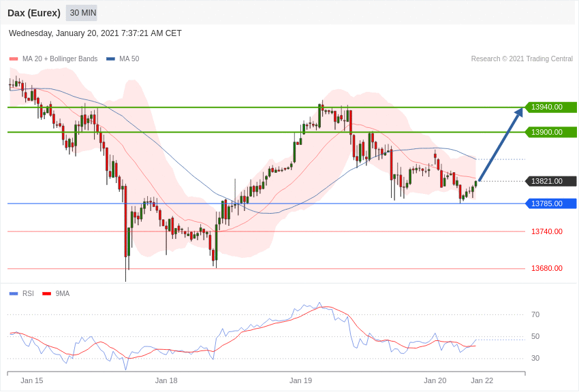Viewport: 579px width, 392px height.
Task: Select the RSI legend label
Action: pyautogui.click(x=28, y=293)
